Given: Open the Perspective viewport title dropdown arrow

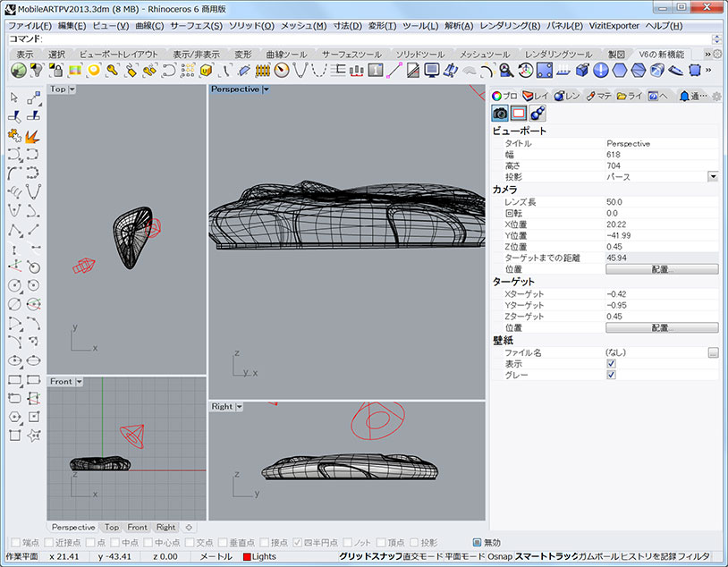Looking at the screenshot, I should (x=267, y=89).
